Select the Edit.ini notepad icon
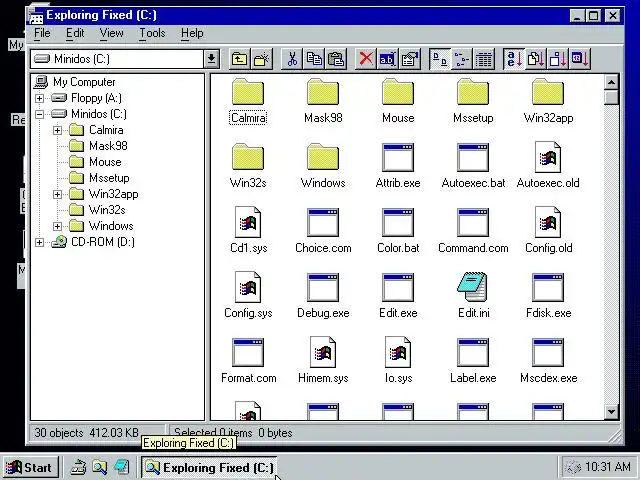640x480 pixels. coord(473,287)
